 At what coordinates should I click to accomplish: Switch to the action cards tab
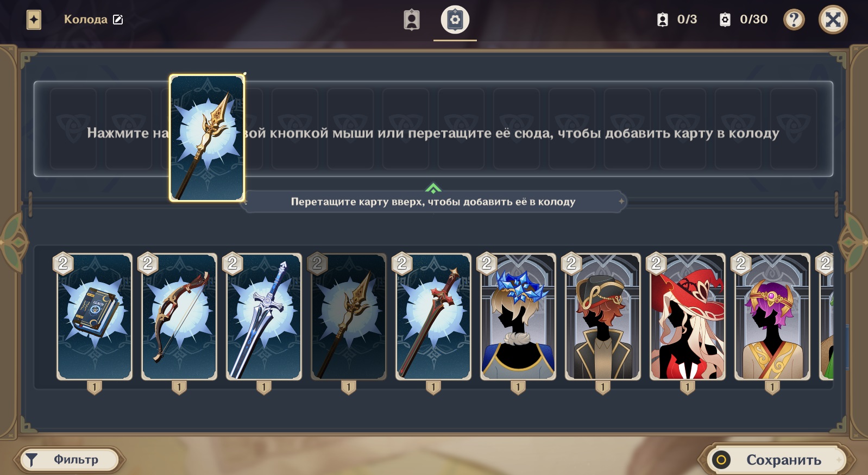pos(455,20)
